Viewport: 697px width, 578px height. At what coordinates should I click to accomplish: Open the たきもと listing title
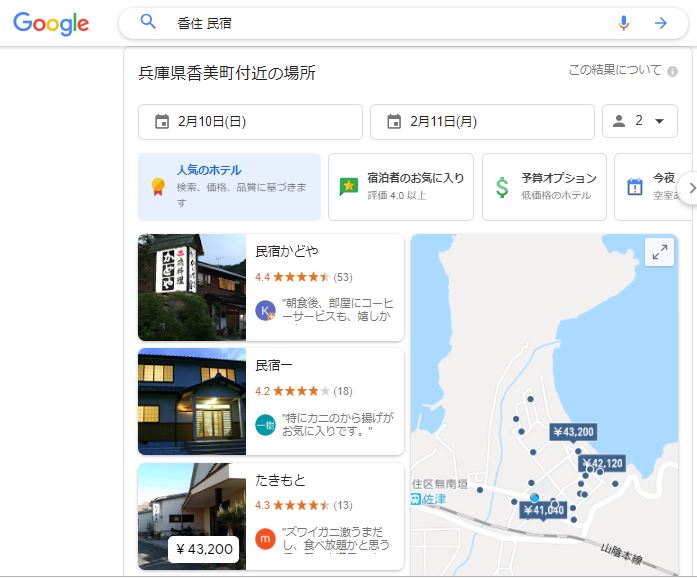[280, 480]
